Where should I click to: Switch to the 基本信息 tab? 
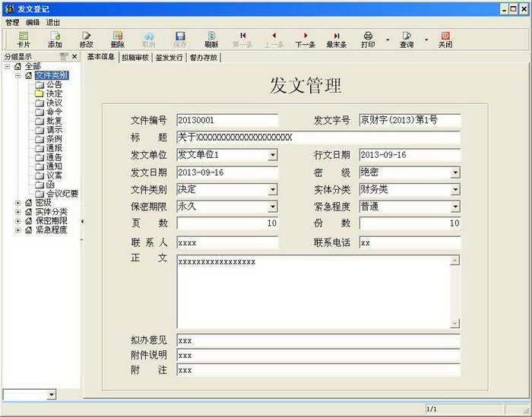point(101,57)
